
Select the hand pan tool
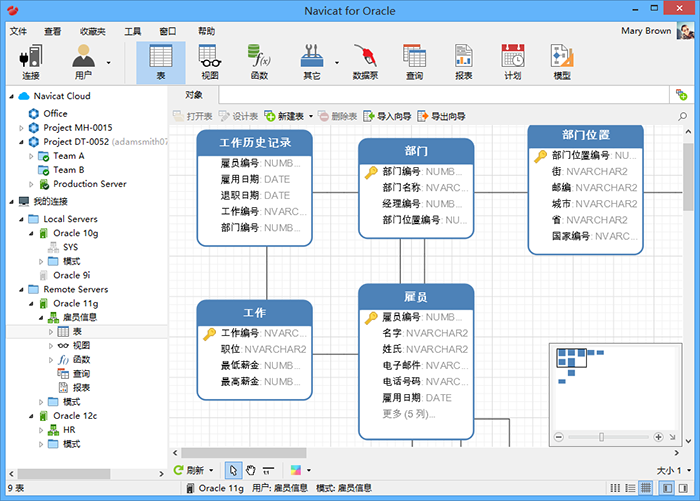coord(250,470)
